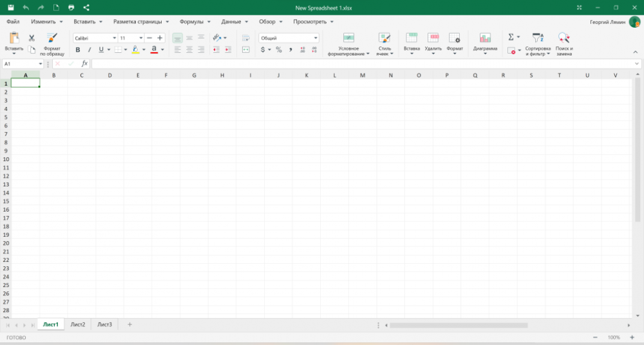Toggle underline formatting
Viewport: 644px width, 345px height.
coord(101,50)
